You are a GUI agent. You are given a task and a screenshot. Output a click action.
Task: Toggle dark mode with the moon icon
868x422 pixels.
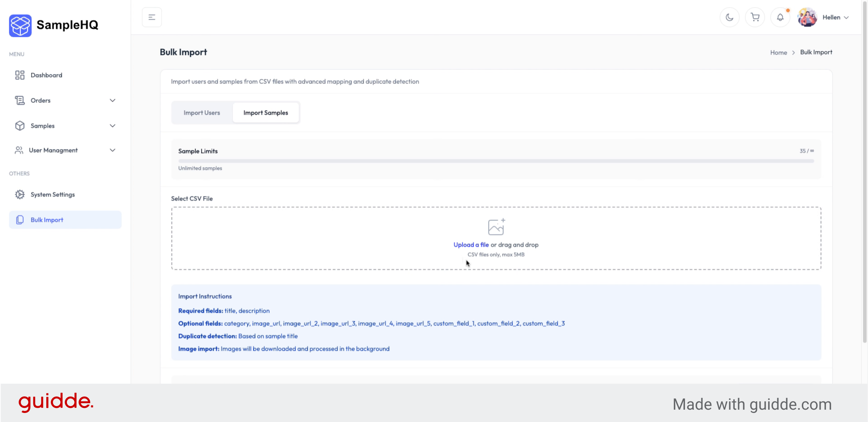(x=729, y=17)
